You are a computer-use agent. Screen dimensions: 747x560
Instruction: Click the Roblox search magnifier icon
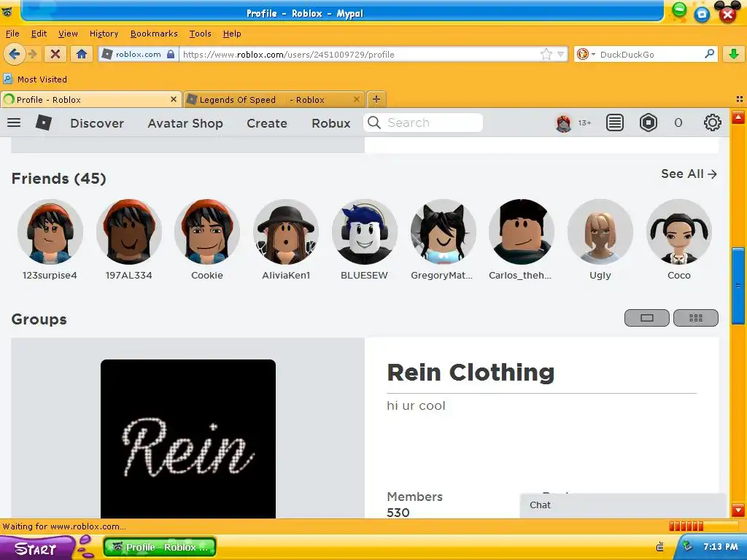(x=374, y=122)
